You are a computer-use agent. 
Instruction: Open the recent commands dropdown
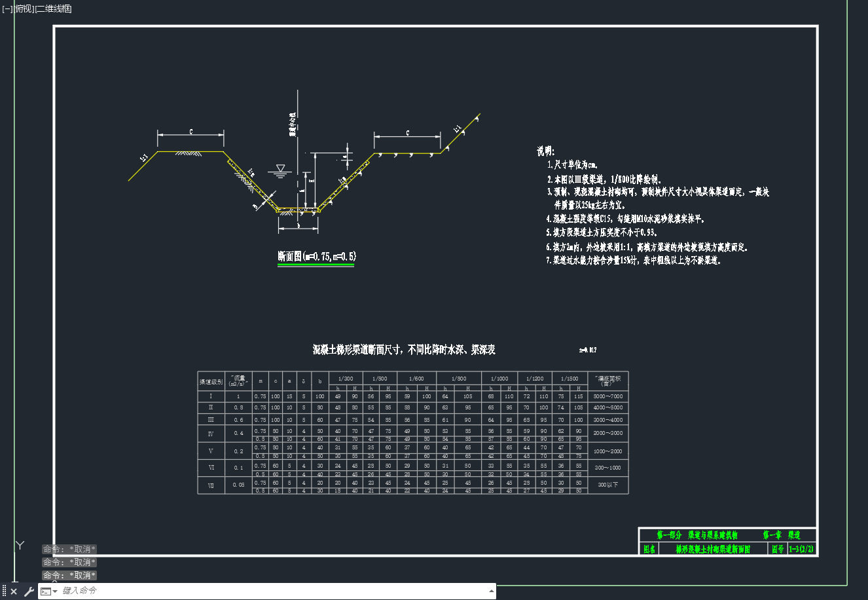click(x=48, y=591)
